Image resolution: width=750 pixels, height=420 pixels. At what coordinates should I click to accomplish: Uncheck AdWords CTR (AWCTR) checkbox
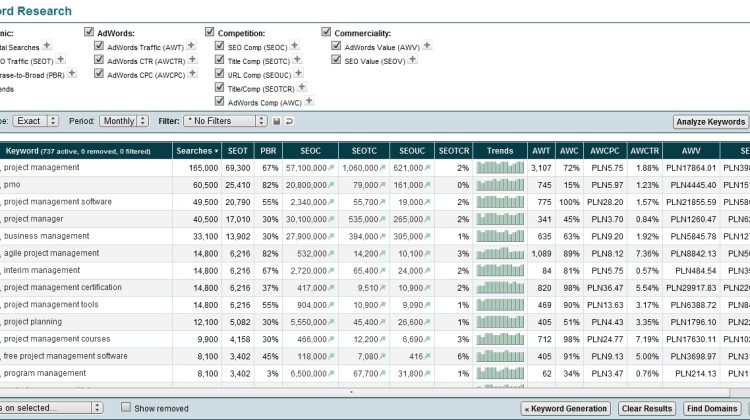(x=99, y=59)
